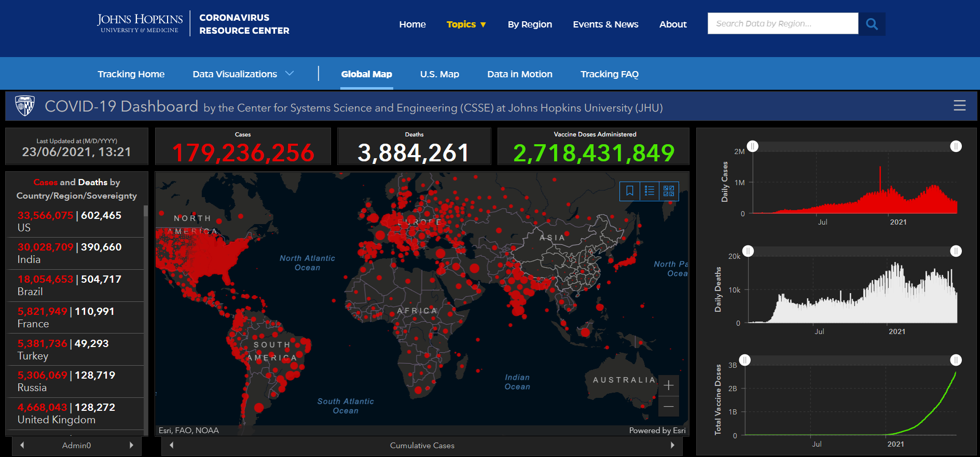
Task: Select the right handle of Daily Cases range slider
Action: pyautogui.click(x=956, y=146)
